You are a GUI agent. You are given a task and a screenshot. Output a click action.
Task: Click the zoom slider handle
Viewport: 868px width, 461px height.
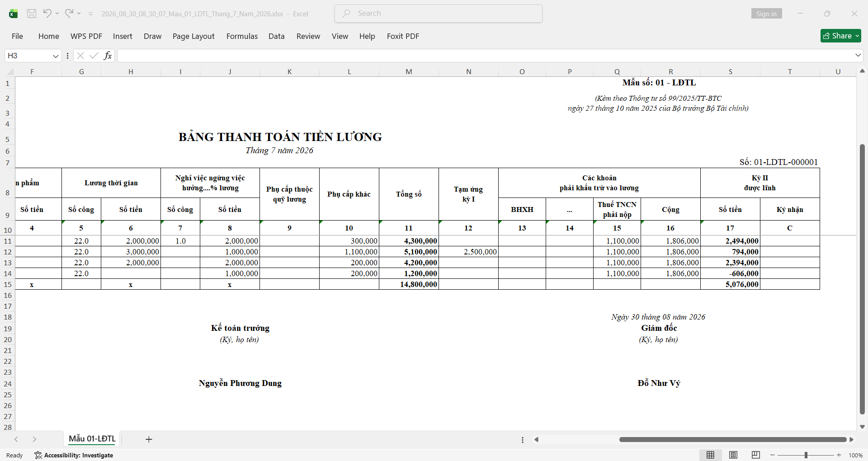point(806,455)
